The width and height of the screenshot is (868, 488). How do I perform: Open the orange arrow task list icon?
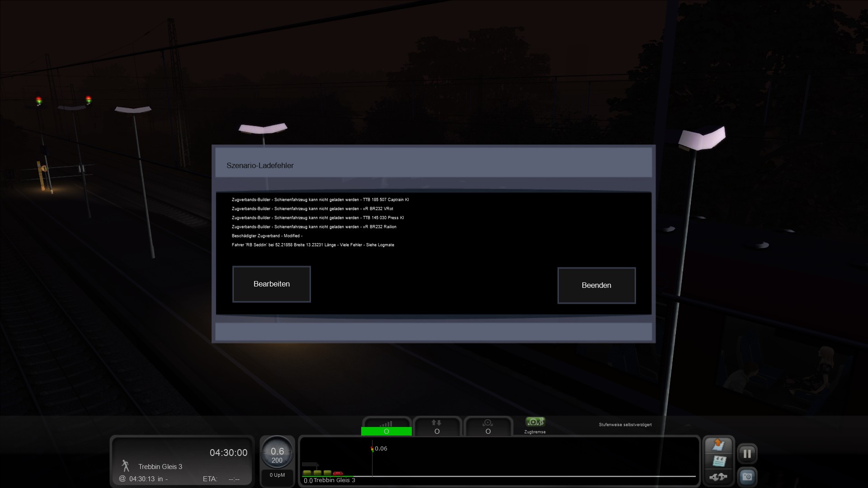(718, 445)
